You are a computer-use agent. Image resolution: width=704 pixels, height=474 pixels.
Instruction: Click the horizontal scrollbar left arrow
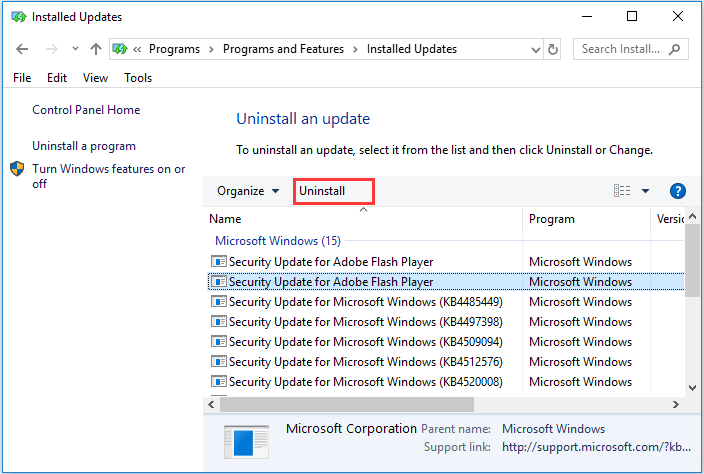click(211, 404)
